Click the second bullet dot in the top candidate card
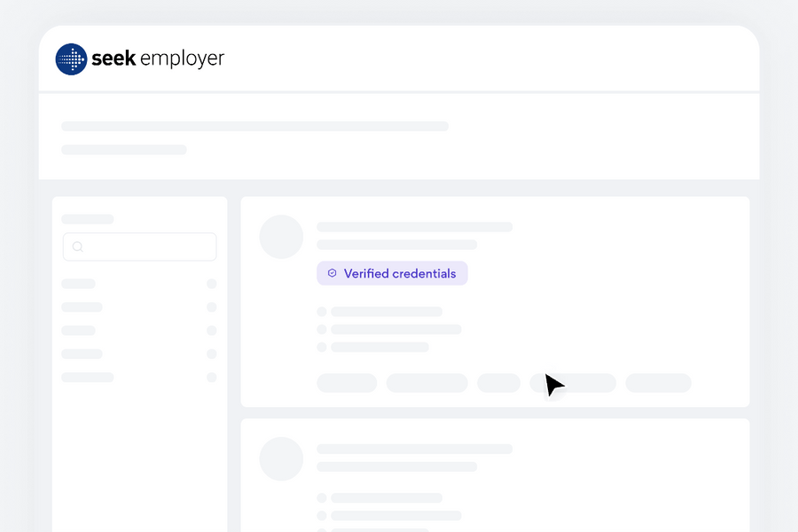798x532 pixels. pos(322,330)
